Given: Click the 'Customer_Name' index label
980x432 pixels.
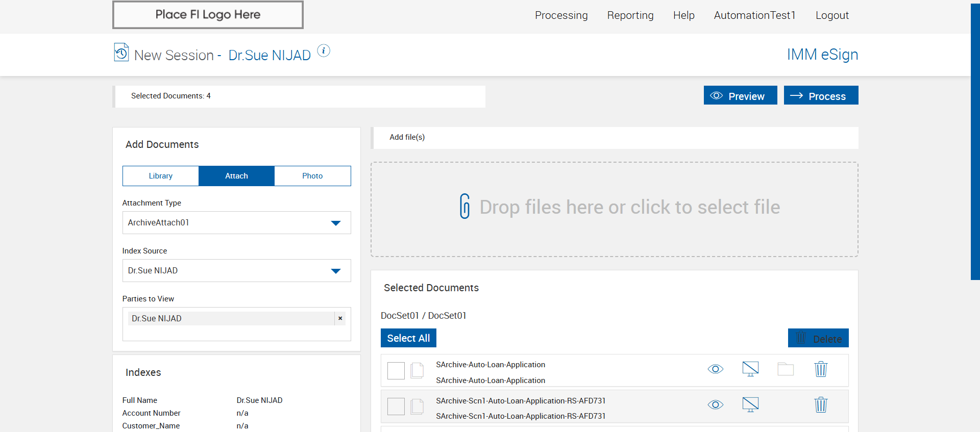Looking at the screenshot, I should click(x=151, y=426).
